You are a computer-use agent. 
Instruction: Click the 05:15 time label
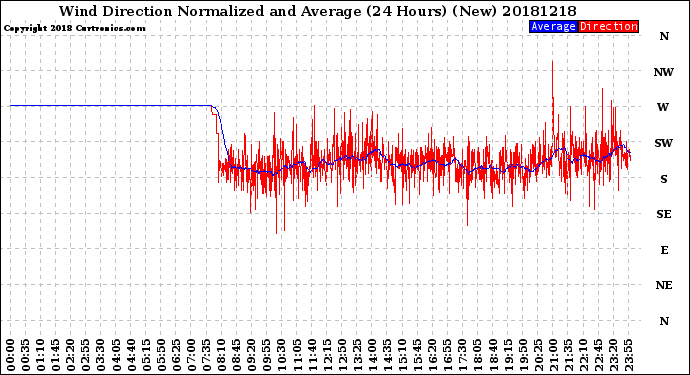[147, 355]
